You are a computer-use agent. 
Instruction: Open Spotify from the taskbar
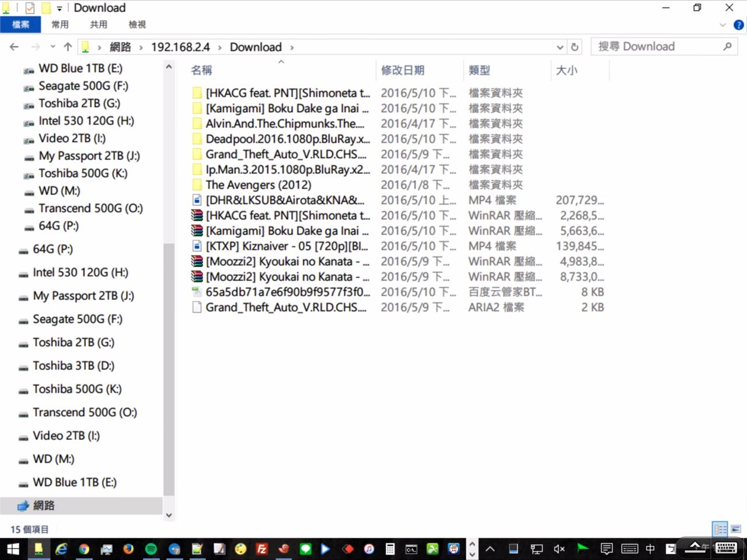(151, 549)
